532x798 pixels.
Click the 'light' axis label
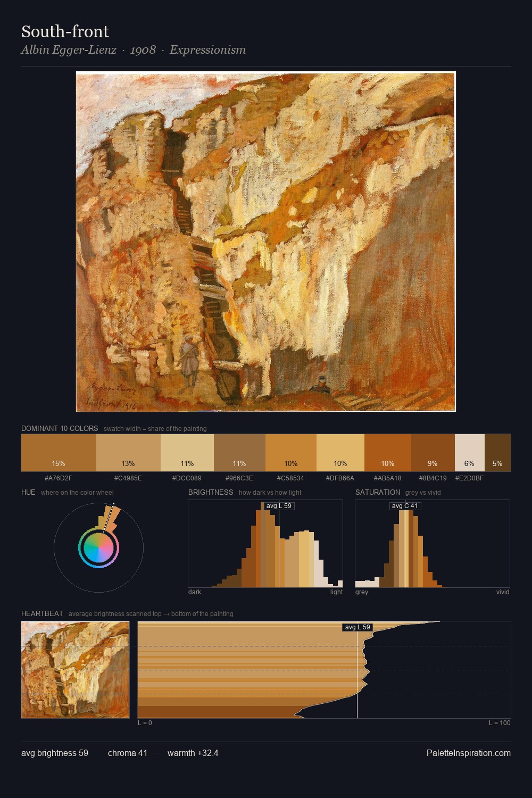336,592
